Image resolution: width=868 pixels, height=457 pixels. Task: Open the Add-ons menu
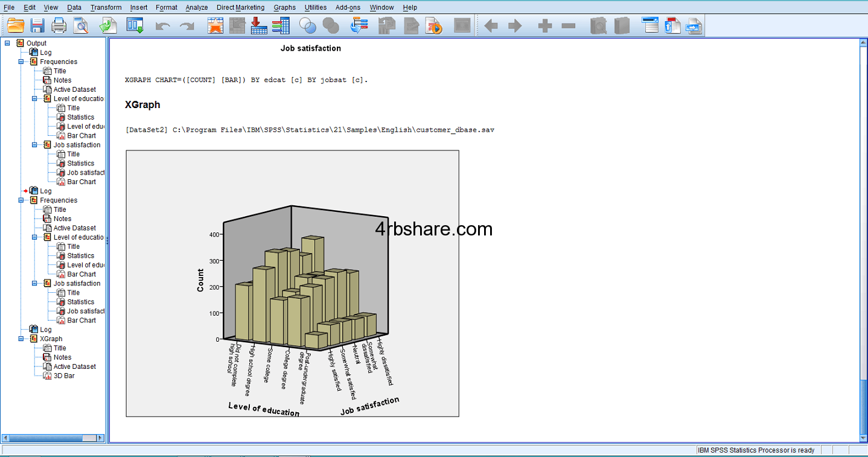click(348, 7)
